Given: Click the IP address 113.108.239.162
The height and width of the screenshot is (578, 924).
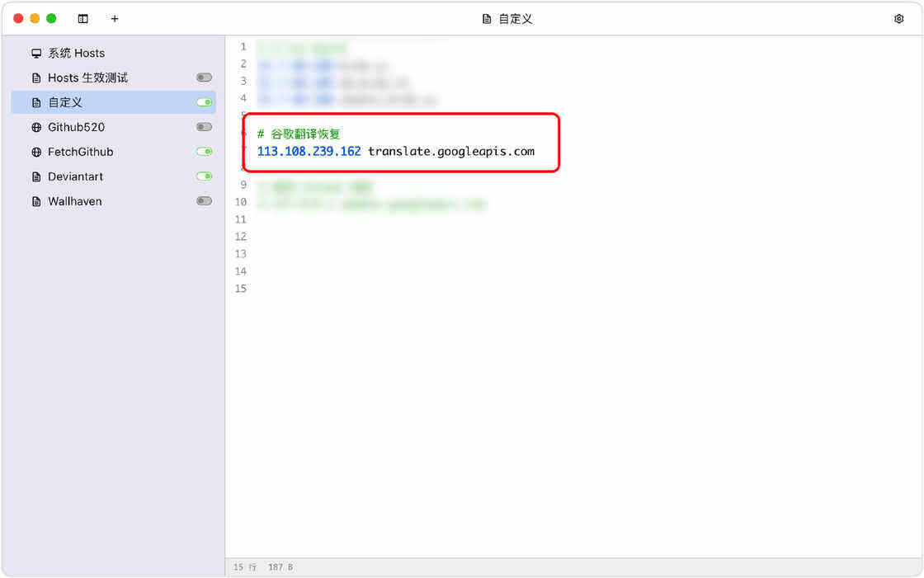Looking at the screenshot, I should (309, 152).
